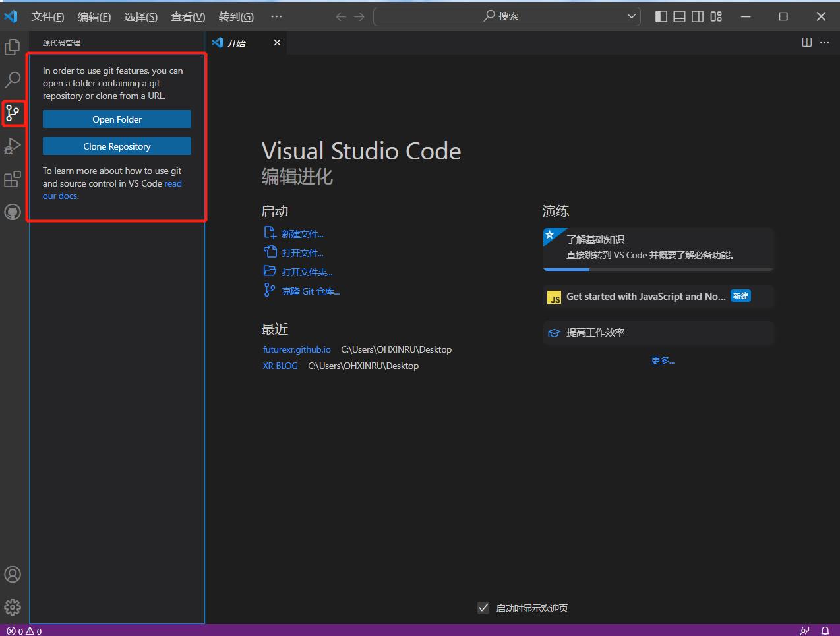This screenshot has height=636, width=840.
Task: Expand the hidden menus ellipsis
Action: (276, 16)
